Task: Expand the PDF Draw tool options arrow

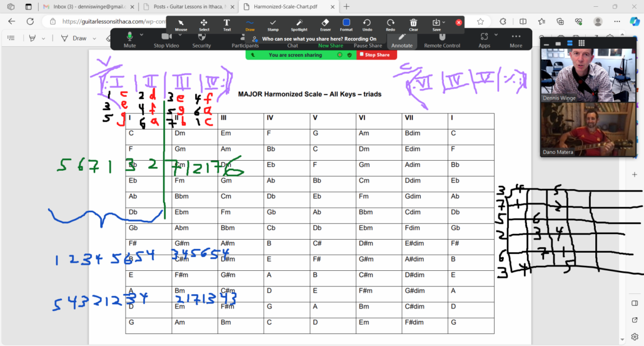Action: pyautogui.click(x=94, y=38)
